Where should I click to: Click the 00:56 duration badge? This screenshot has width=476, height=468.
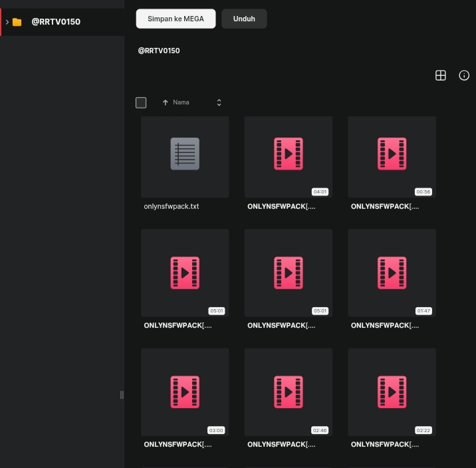423,192
